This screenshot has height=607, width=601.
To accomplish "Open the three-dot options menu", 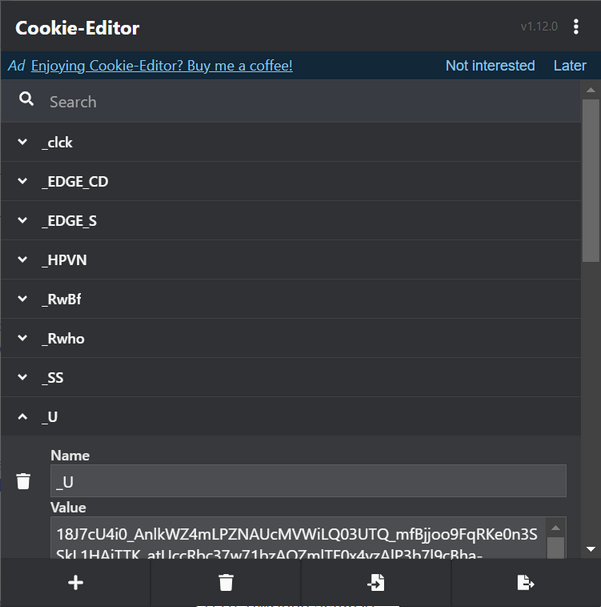I will tap(576, 27).
